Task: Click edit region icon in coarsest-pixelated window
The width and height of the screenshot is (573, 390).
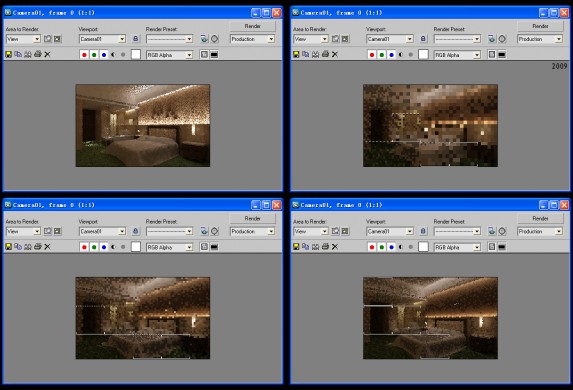Action: coord(335,39)
